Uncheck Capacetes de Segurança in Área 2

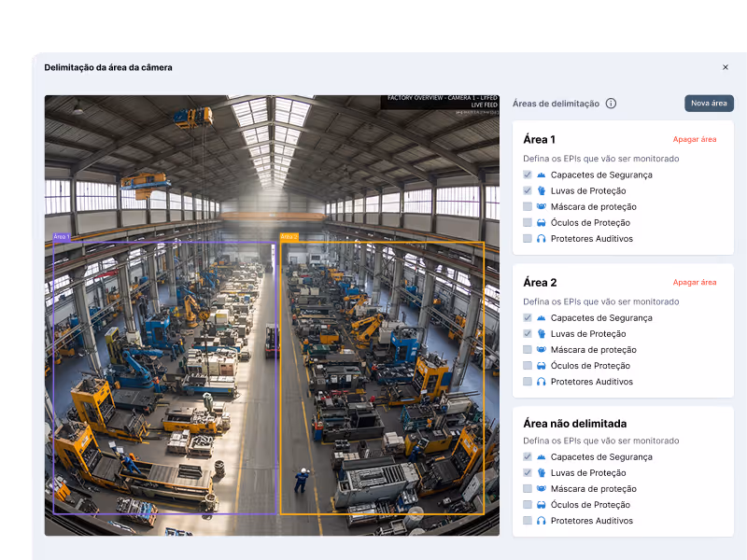528,317
